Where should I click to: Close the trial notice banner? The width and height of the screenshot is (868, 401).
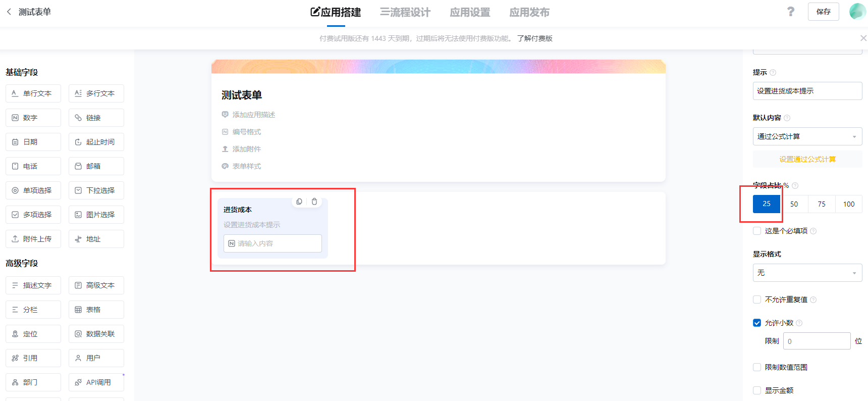(x=863, y=38)
